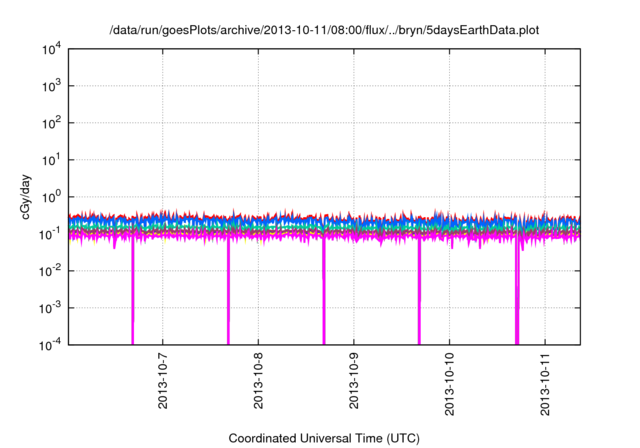Click the 10^-1 y-axis tick label
The image size is (640, 448).
(x=50, y=234)
